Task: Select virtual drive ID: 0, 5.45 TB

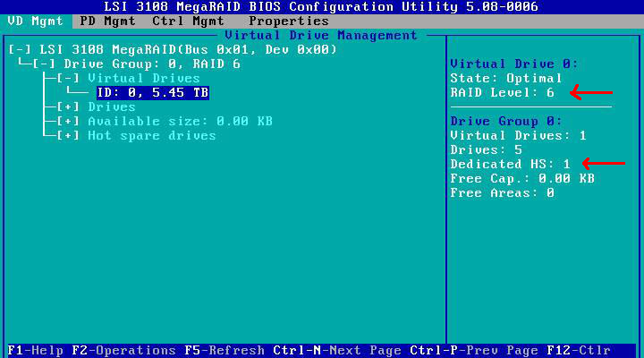Action: (153, 92)
